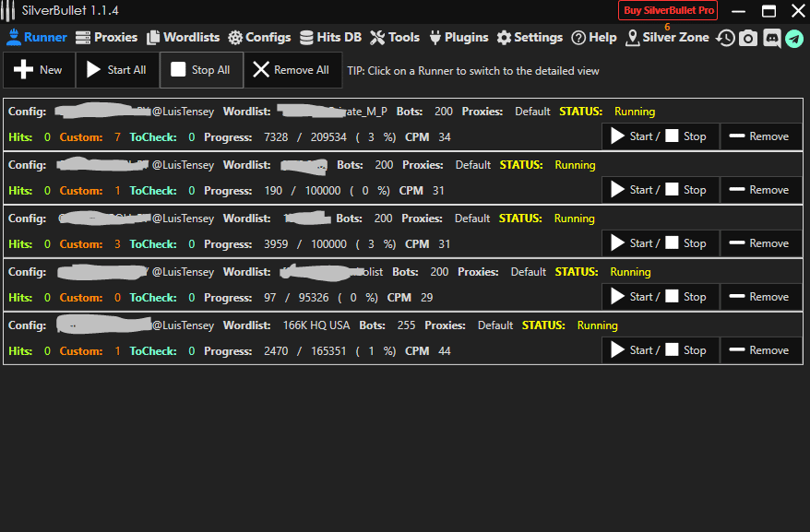Click Remove All runners
The height and width of the screenshot is (532, 810).
(292, 70)
